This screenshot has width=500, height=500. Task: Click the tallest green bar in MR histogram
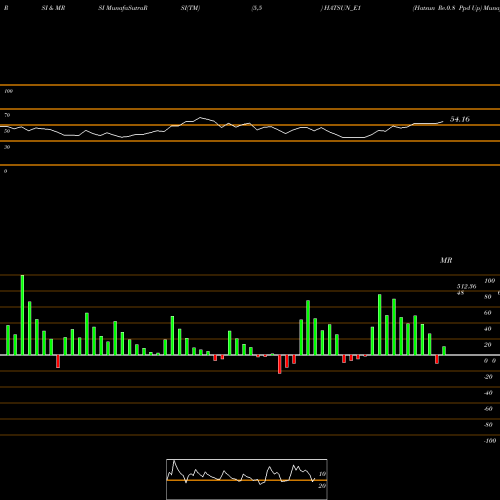(x=22, y=315)
